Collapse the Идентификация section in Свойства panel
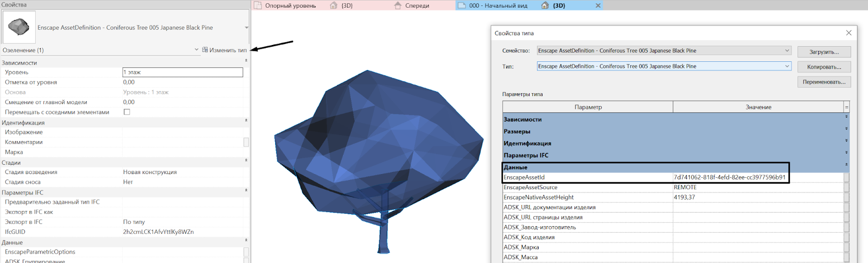 246,121
